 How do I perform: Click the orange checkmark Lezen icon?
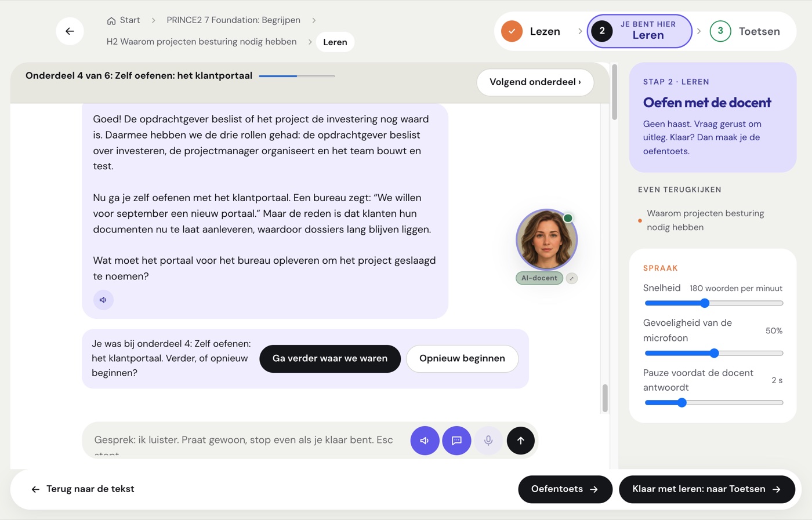512,31
